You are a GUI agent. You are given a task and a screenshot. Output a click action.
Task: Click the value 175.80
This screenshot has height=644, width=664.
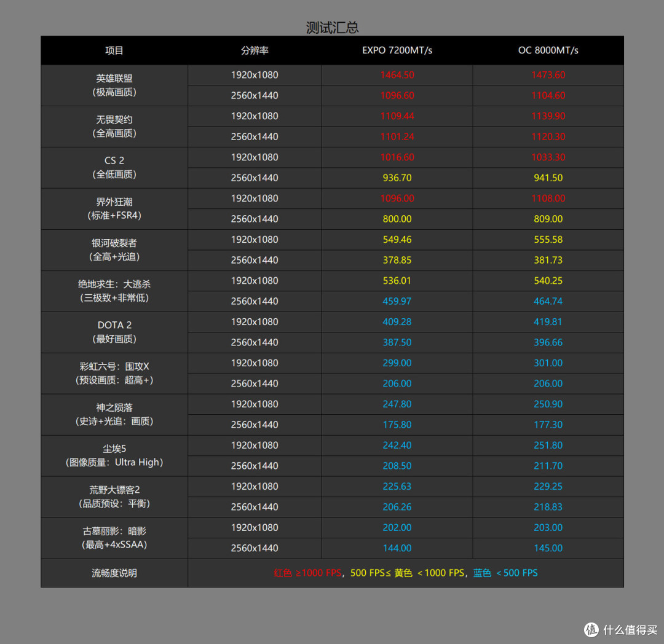(x=397, y=425)
